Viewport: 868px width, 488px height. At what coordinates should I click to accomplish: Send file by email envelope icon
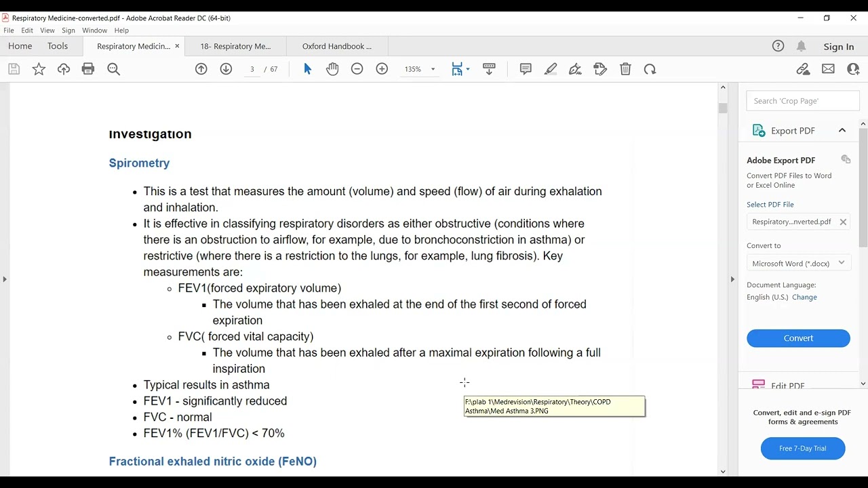pos(828,69)
